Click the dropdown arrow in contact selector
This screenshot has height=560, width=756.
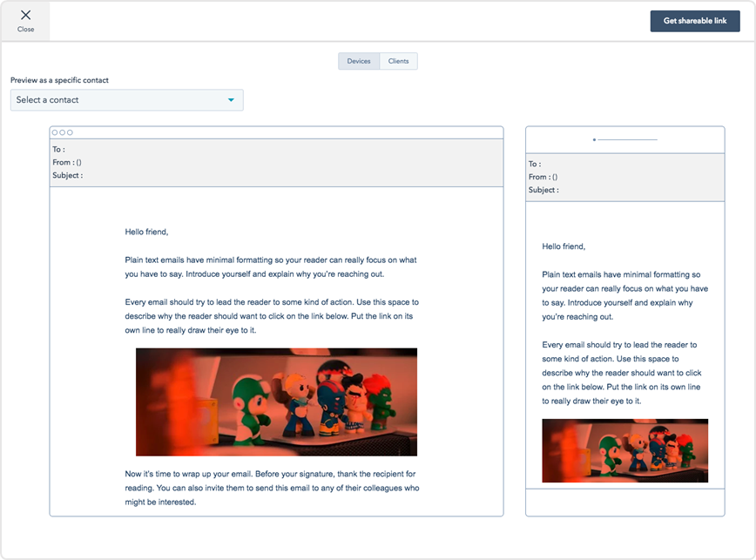tap(231, 100)
